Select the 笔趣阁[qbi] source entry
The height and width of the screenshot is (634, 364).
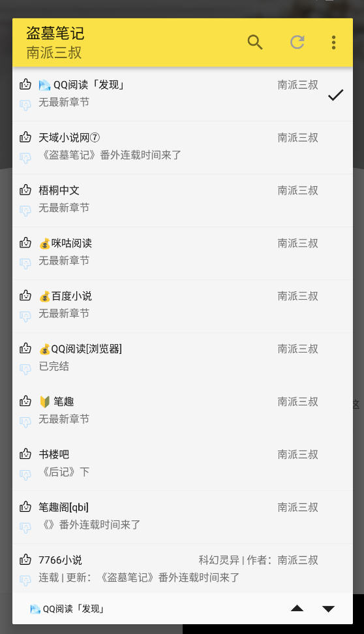click(x=183, y=516)
